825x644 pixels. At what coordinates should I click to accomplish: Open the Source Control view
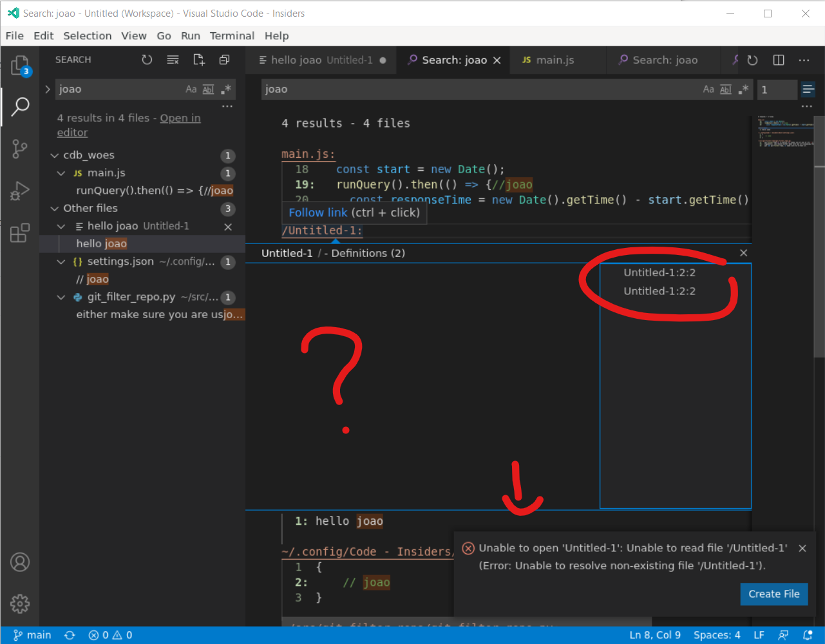(x=19, y=149)
